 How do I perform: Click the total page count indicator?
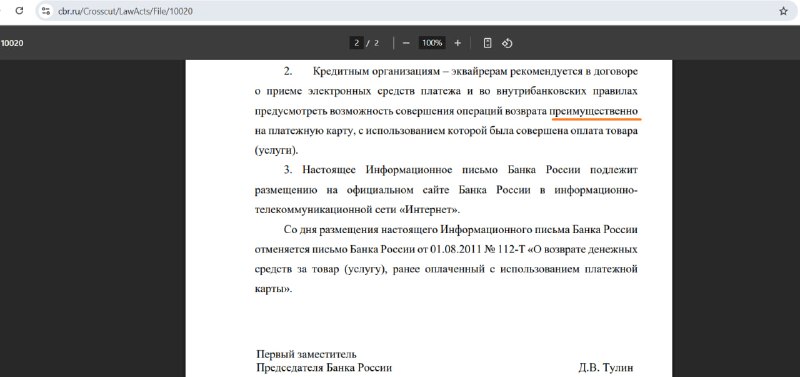[376, 43]
